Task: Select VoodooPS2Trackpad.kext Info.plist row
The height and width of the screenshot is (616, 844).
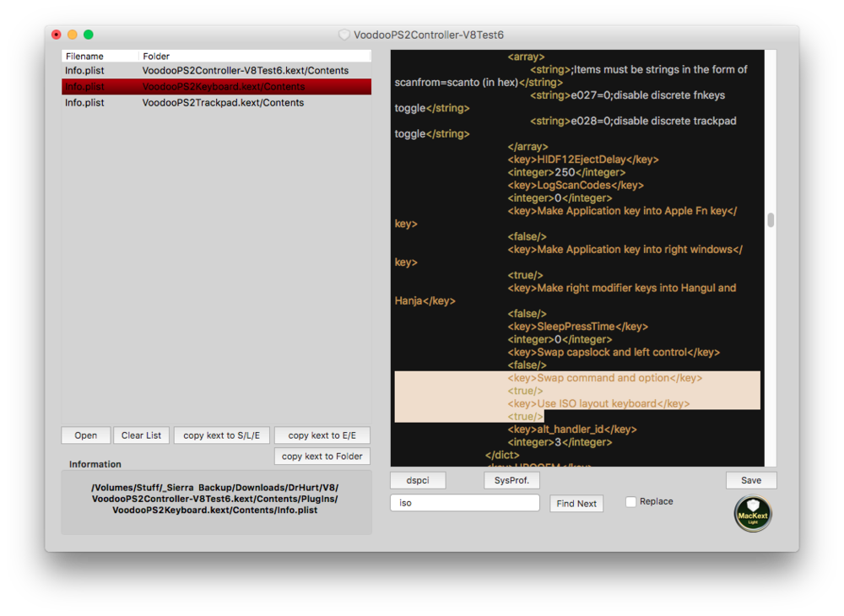Action: (x=216, y=103)
